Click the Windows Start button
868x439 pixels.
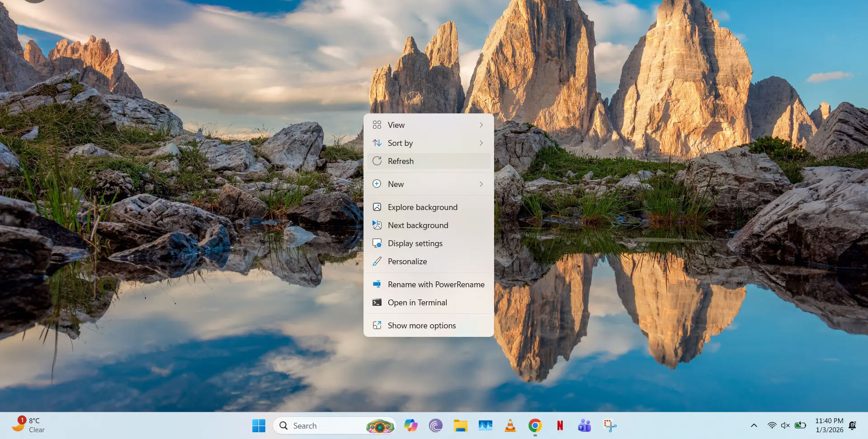click(259, 425)
